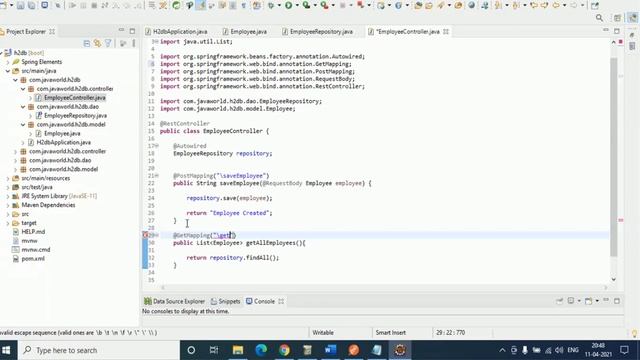Select EmployeeRepository.java in Project Explorer
640x360 pixels.
click(x=75, y=116)
